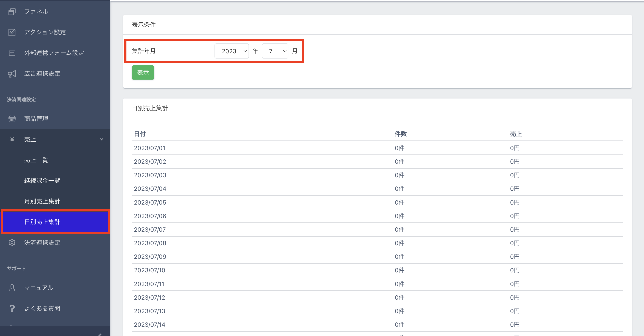Click the checkmark icon for アクション設定
644x336 pixels.
tap(12, 32)
